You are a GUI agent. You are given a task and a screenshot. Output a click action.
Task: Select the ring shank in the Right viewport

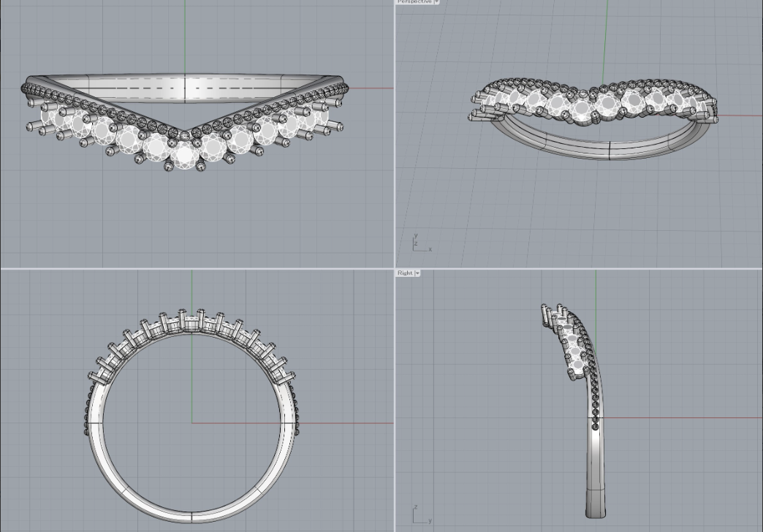[x=595, y=467]
